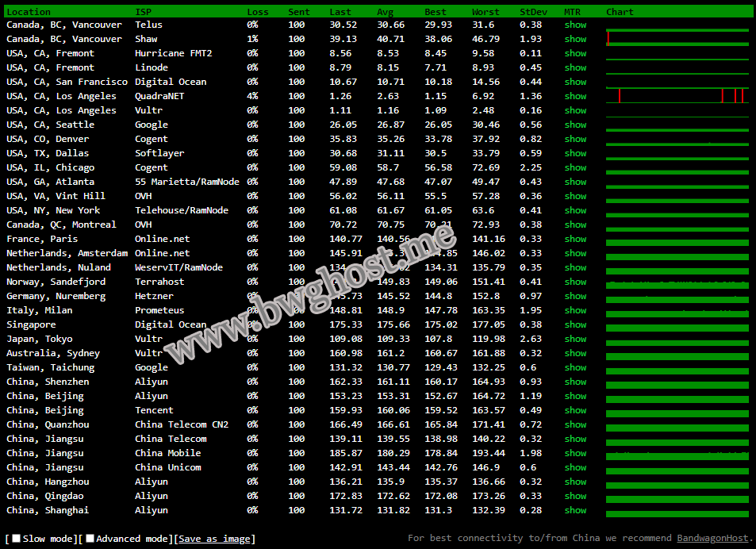Show MTR for Vultr Los Angeles
This screenshot has width=756, height=549.
[575, 110]
